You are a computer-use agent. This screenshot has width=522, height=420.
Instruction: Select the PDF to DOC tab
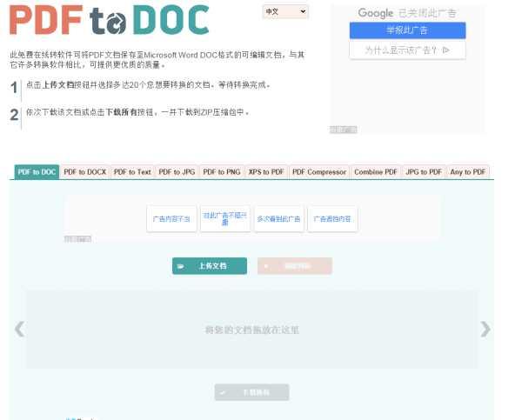(x=37, y=172)
